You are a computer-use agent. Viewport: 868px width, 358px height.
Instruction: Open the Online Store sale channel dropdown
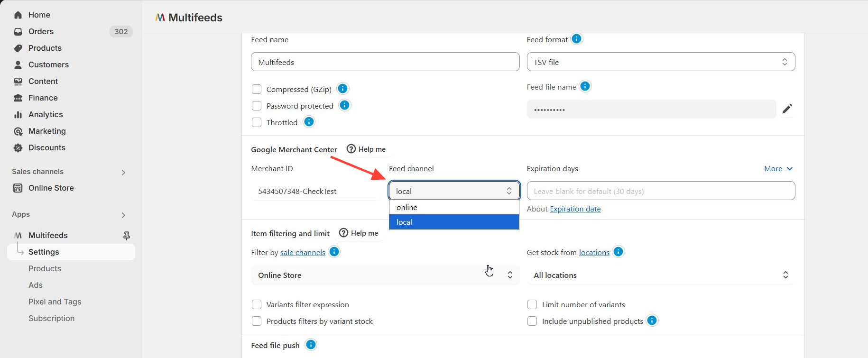pyautogui.click(x=385, y=275)
